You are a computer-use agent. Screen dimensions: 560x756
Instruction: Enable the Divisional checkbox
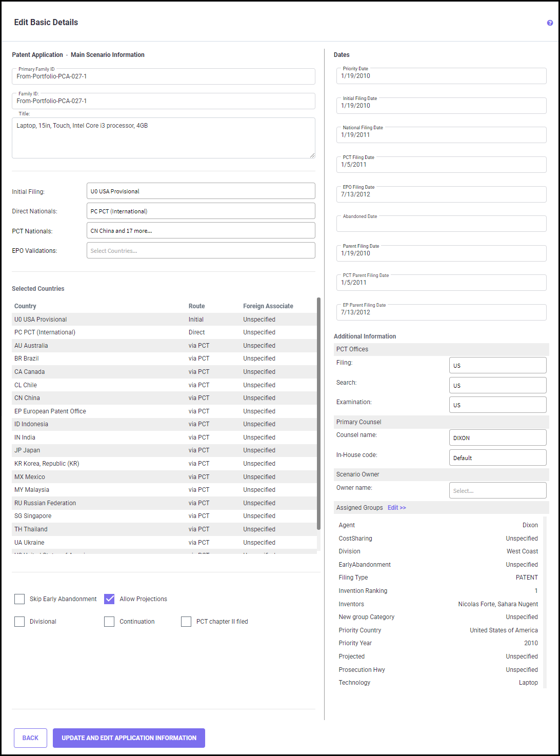(x=19, y=622)
